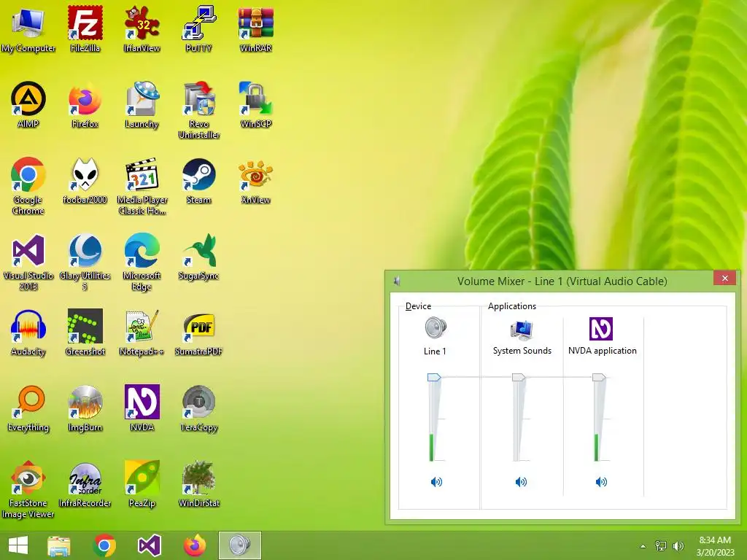The height and width of the screenshot is (560, 747).
Task: Open the My Computer desktop icon
Action: 28,29
